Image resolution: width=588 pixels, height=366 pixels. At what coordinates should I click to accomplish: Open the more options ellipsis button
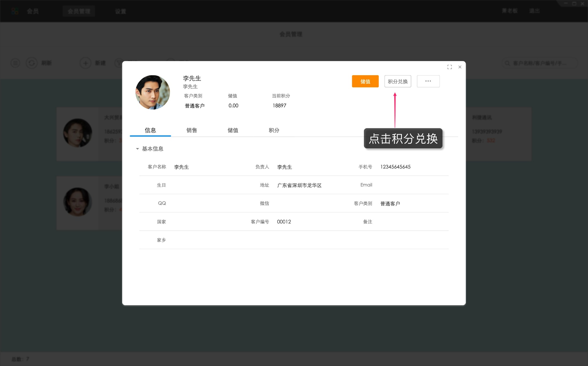[x=428, y=81]
